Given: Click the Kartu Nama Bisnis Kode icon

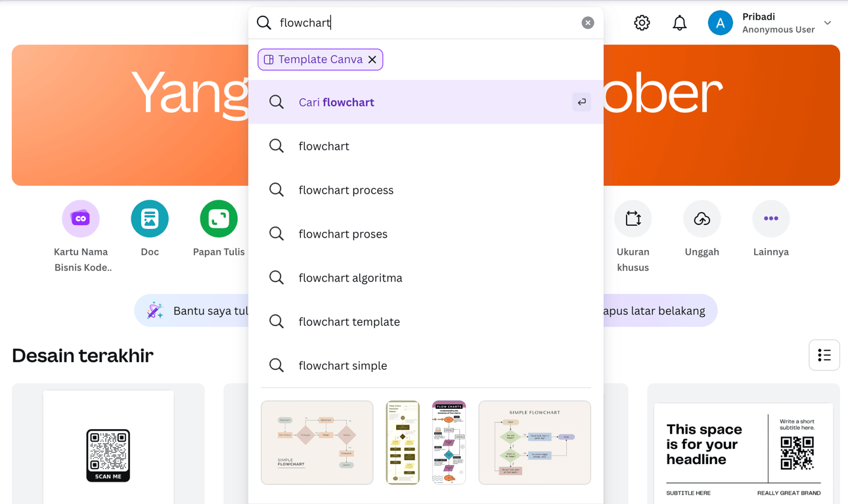Looking at the screenshot, I should (x=81, y=219).
